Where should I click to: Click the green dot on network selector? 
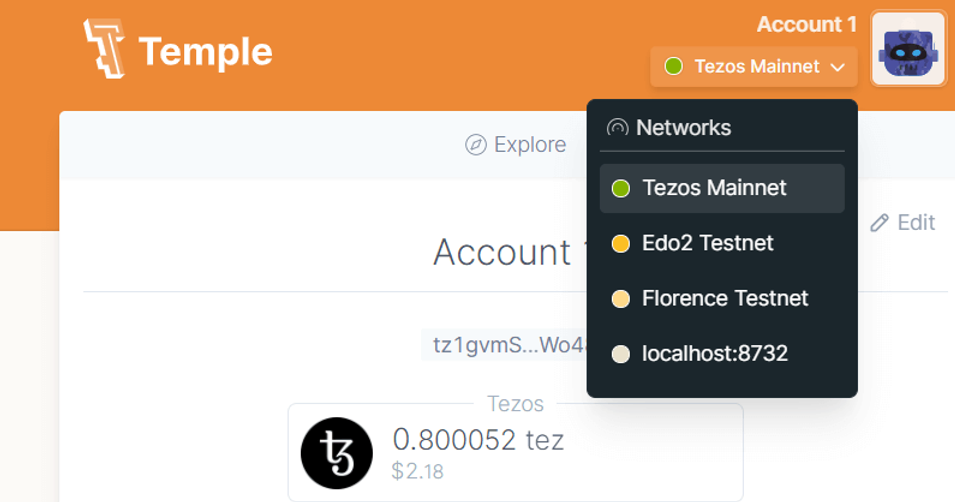tap(673, 66)
